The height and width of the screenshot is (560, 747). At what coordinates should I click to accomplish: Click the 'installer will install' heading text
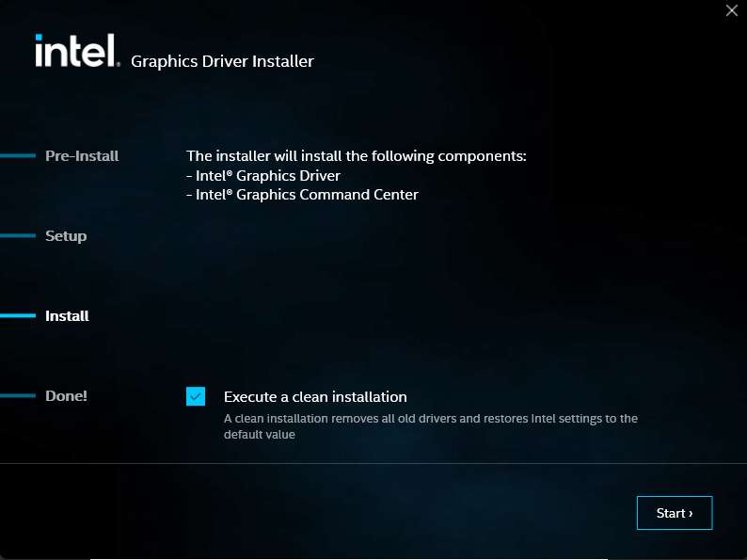(356, 155)
